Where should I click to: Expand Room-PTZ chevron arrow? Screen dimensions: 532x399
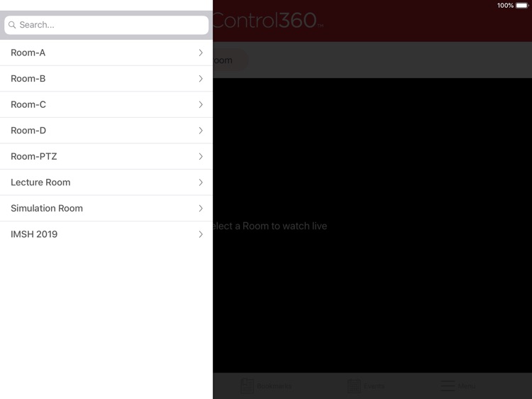click(201, 156)
